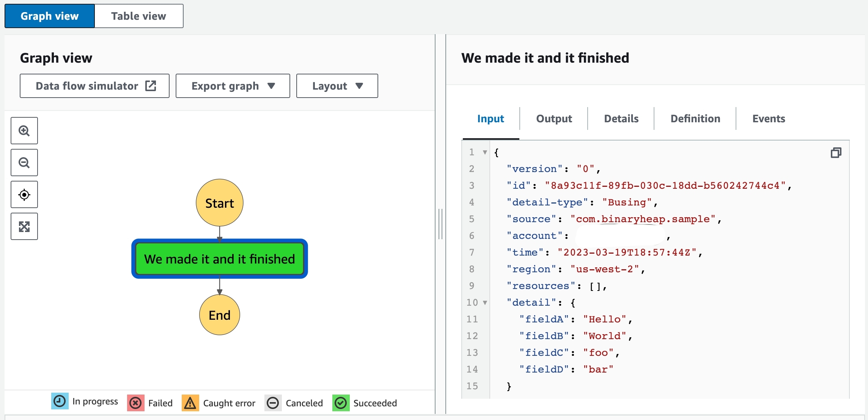Click the fullscreen expand arrows icon

click(x=24, y=226)
